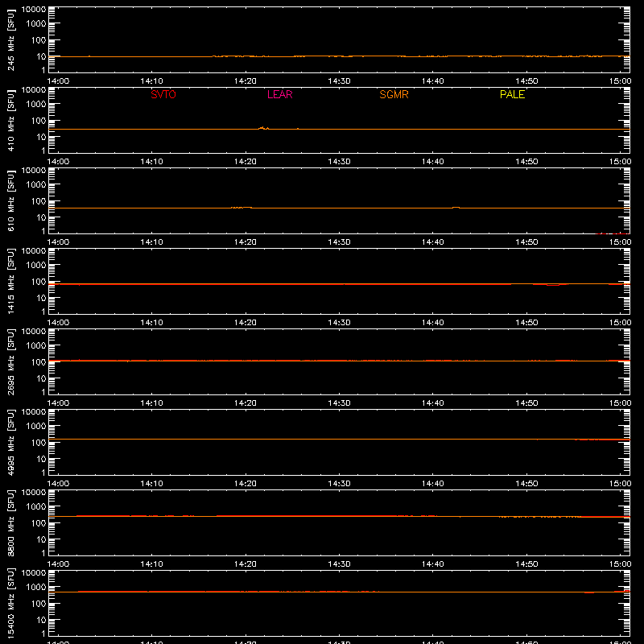This screenshot has width=644, height=644.
Task: Select the '2695 MHz [SFU]' axis title
Action: click(10, 361)
